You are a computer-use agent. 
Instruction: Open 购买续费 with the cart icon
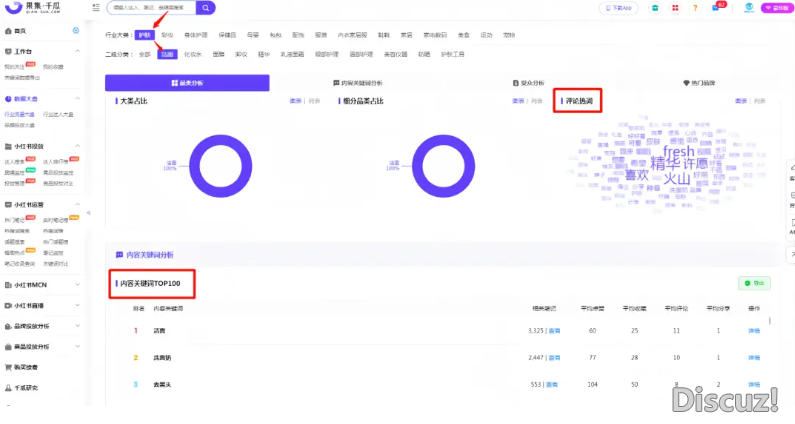[x=21, y=367]
